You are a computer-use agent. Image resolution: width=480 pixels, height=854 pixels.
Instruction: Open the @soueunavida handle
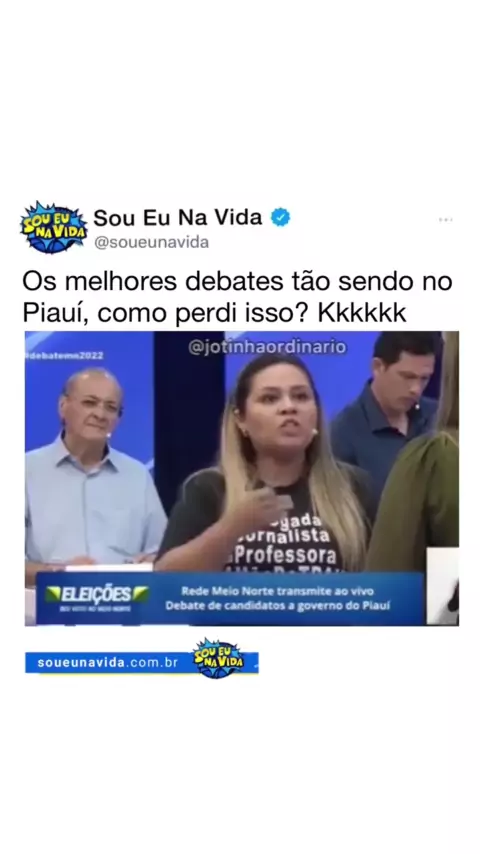coord(151,242)
